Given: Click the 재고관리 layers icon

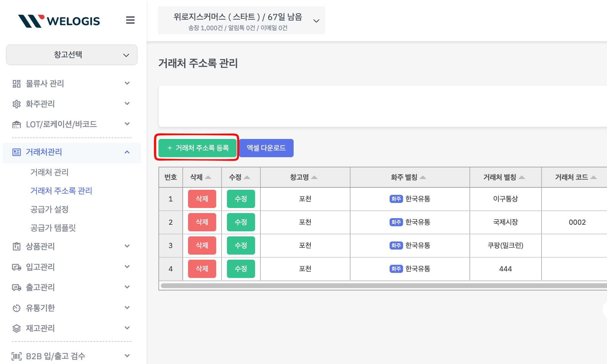Looking at the screenshot, I should pyautogui.click(x=16, y=328).
